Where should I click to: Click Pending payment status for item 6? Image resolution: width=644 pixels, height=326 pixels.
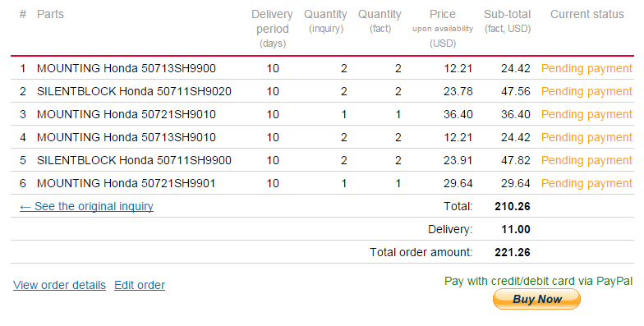tap(586, 183)
